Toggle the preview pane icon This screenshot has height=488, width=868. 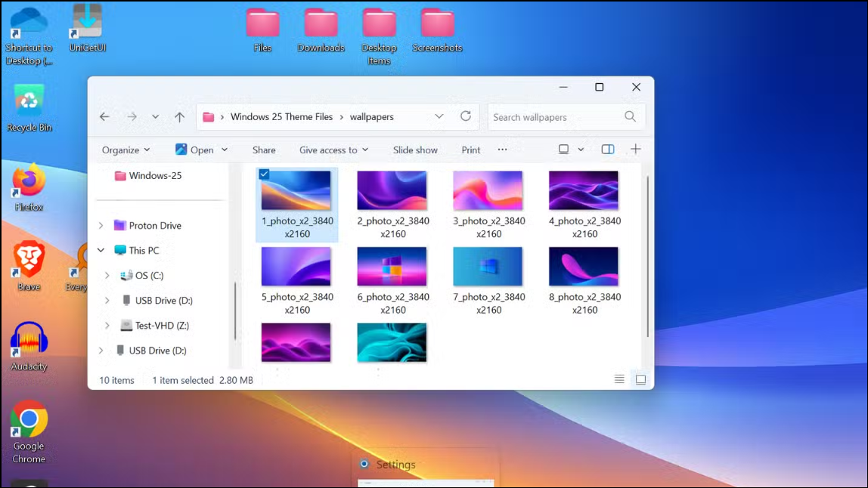click(x=607, y=149)
